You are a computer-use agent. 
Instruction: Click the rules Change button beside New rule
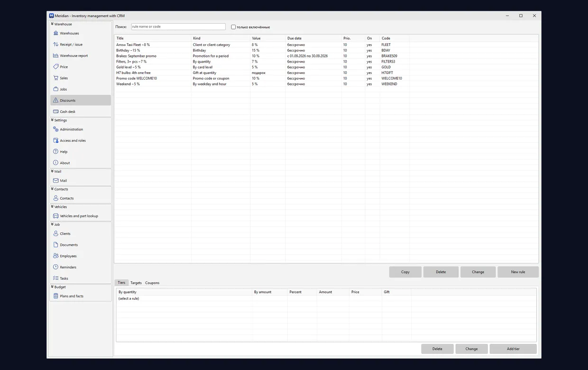[x=478, y=272]
